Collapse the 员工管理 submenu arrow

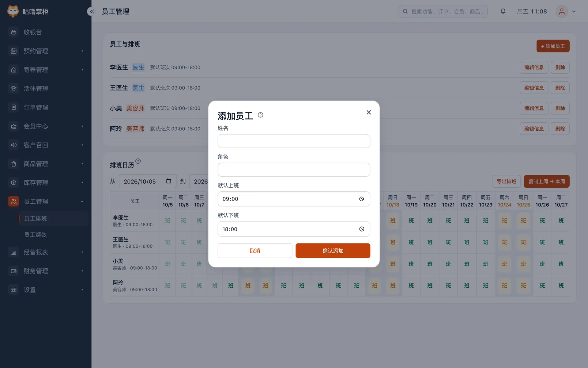[x=82, y=201]
